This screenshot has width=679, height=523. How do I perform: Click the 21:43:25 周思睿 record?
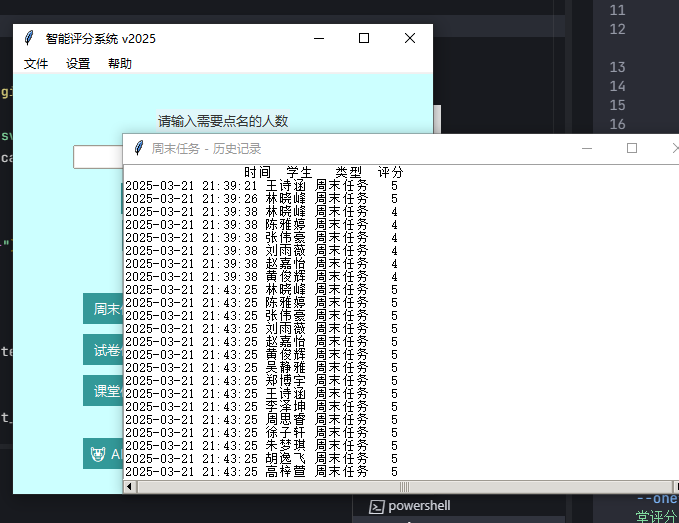pos(261,420)
